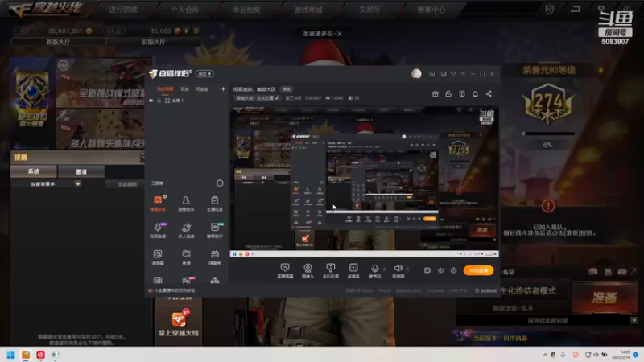This screenshot has height=362, width=644.
Task: Click the plus icon to add a scene
Action: tap(223, 89)
